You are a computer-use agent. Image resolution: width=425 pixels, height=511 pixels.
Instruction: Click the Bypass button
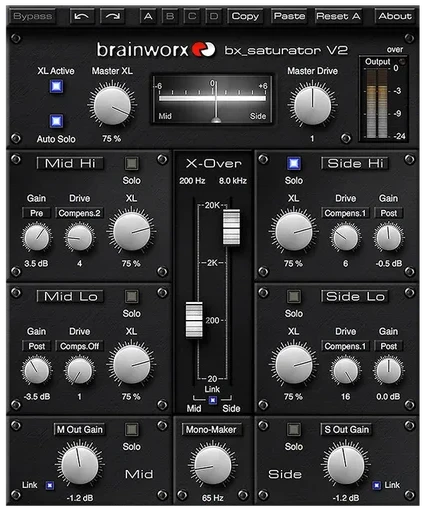point(33,16)
